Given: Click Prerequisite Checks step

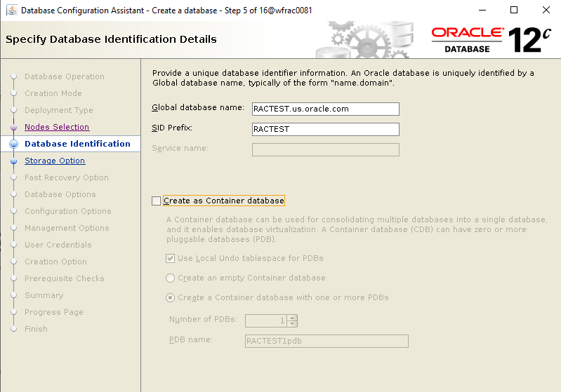Looking at the screenshot, I should point(65,278).
